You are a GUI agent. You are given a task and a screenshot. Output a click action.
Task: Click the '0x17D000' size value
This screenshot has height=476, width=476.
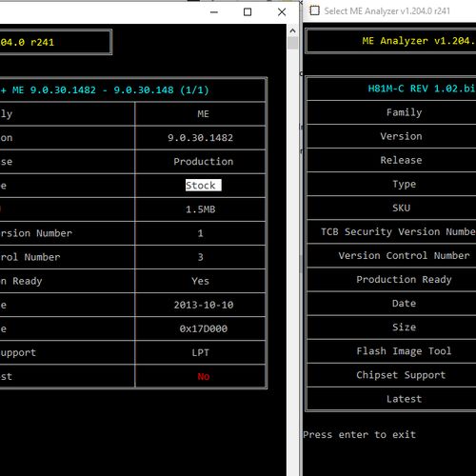click(204, 328)
